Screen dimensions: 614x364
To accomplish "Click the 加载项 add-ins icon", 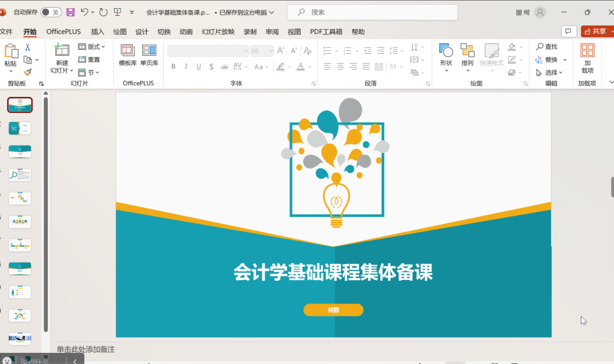I will click(x=587, y=58).
